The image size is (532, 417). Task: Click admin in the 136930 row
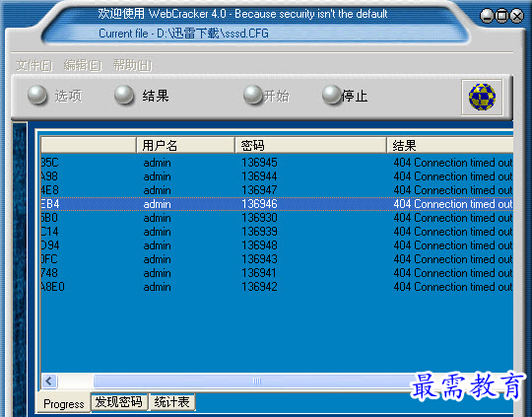[157, 218]
